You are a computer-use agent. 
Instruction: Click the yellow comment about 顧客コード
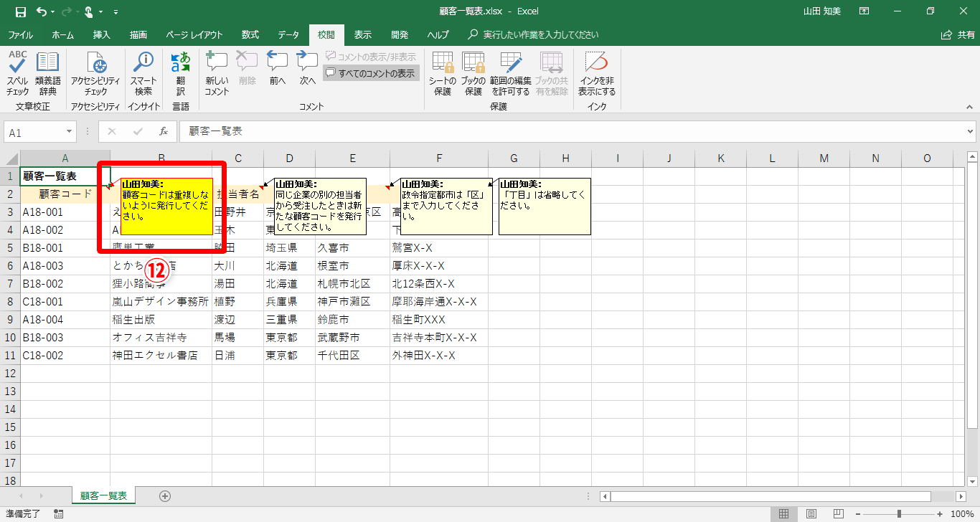coord(166,207)
